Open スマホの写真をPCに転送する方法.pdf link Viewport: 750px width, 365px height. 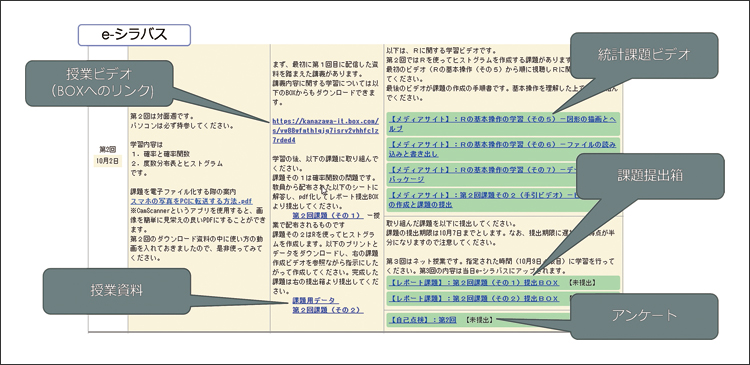[191, 201]
